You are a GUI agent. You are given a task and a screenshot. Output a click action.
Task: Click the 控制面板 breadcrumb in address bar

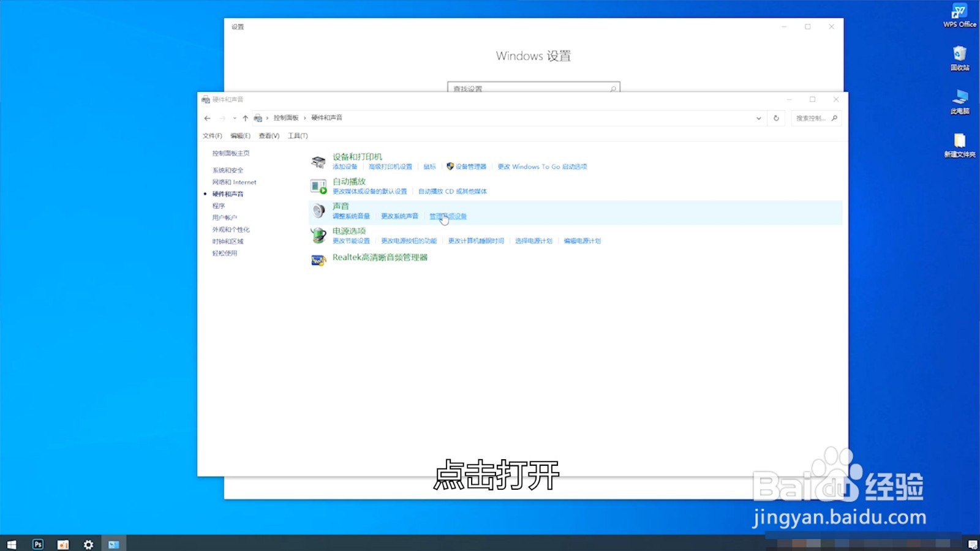(x=286, y=118)
